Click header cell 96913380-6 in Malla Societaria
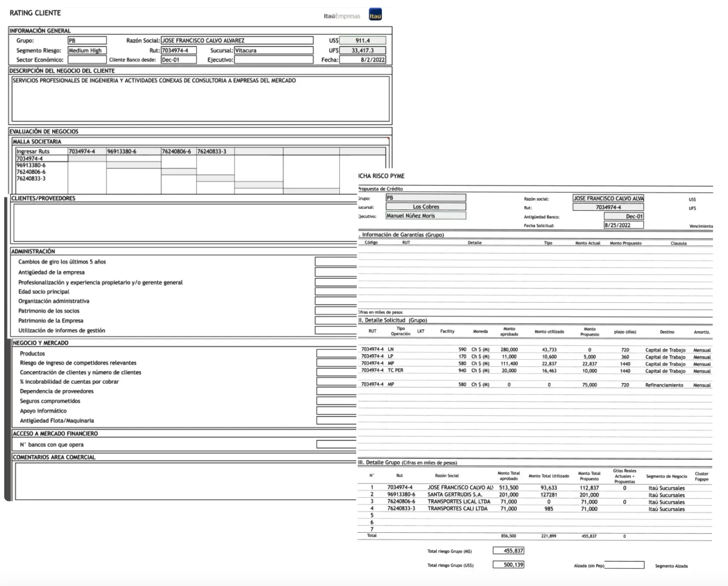728x586 pixels. pyautogui.click(x=134, y=151)
